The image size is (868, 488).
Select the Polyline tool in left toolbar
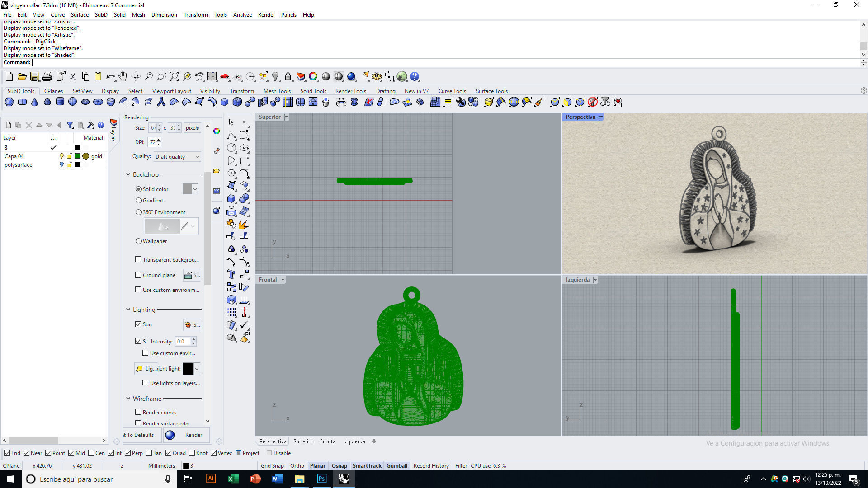point(231,135)
